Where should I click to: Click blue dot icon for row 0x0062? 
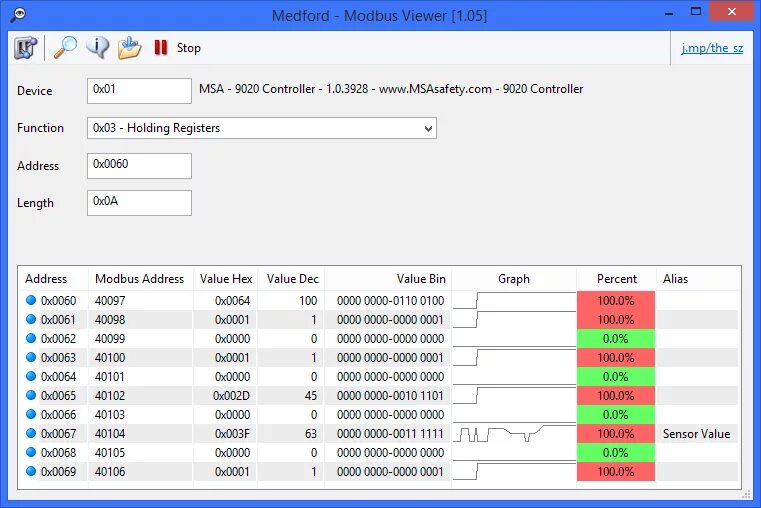click(x=31, y=338)
